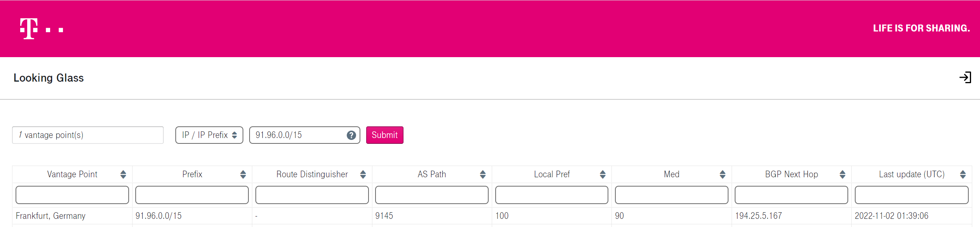The image size is (980, 227).
Task: Click the Submit button
Action: pyautogui.click(x=384, y=135)
